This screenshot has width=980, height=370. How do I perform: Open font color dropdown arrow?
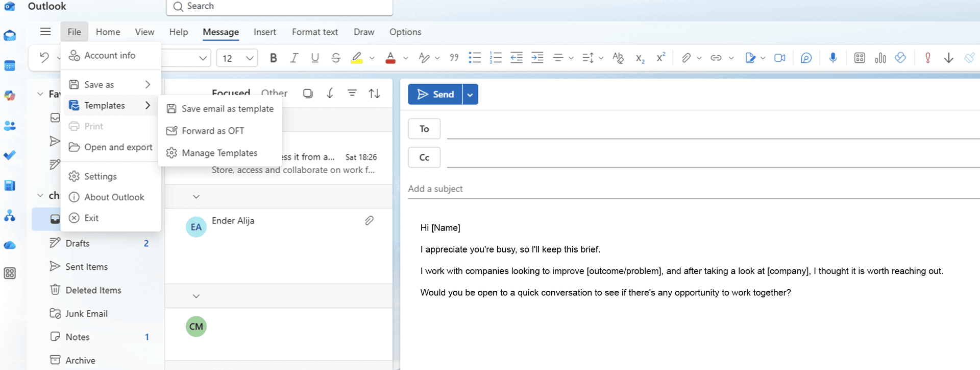click(x=406, y=58)
